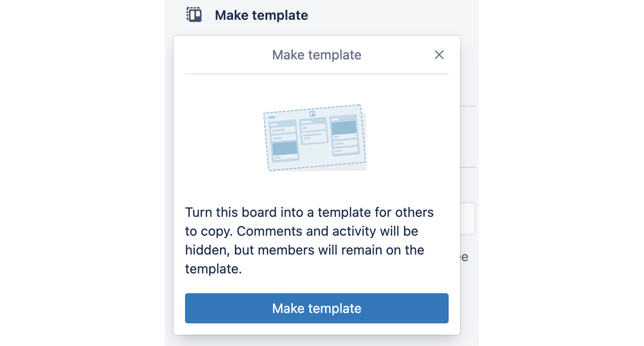644x346 pixels.
Task: Click the description starting 'Turn this board'
Action: tap(309, 240)
